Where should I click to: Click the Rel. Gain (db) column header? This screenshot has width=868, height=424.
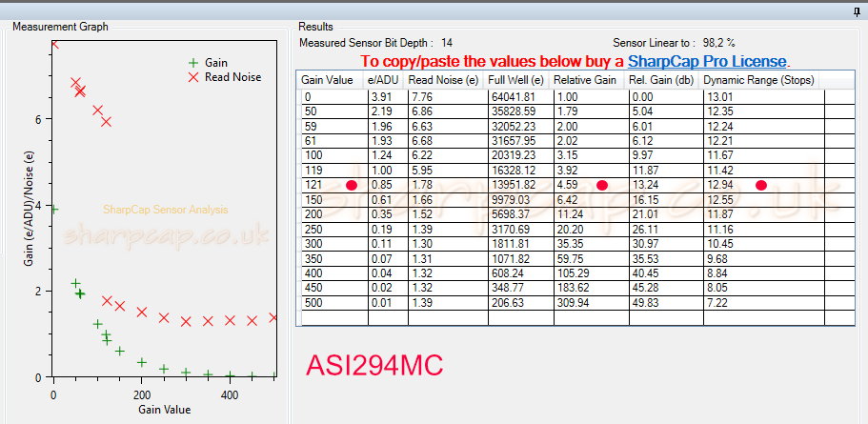tap(660, 80)
